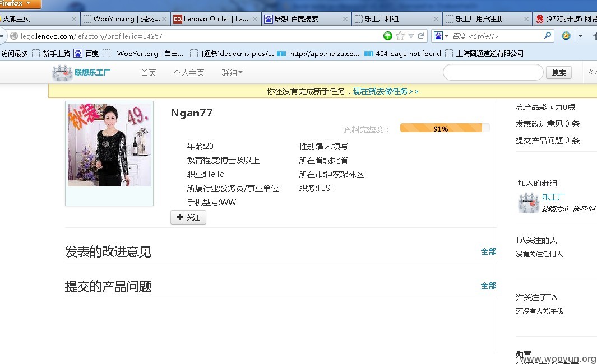Open bookmark history dropdown arrow next to star

point(411,36)
